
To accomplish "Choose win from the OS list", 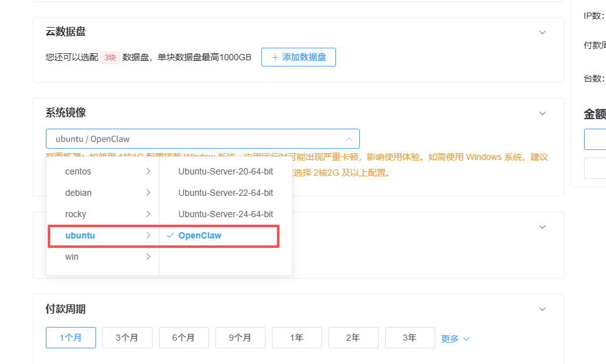I will pyautogui.click(x=72, y=257).
